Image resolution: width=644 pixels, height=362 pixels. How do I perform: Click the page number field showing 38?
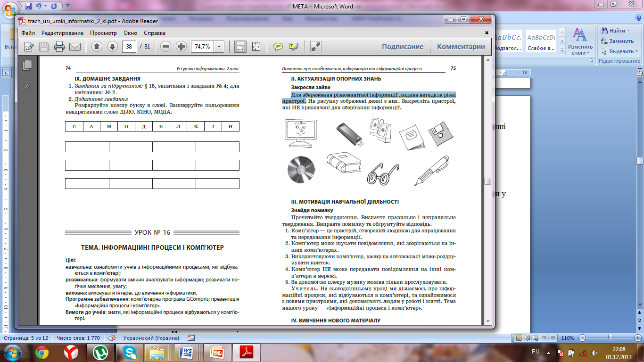tap(129, 47)
